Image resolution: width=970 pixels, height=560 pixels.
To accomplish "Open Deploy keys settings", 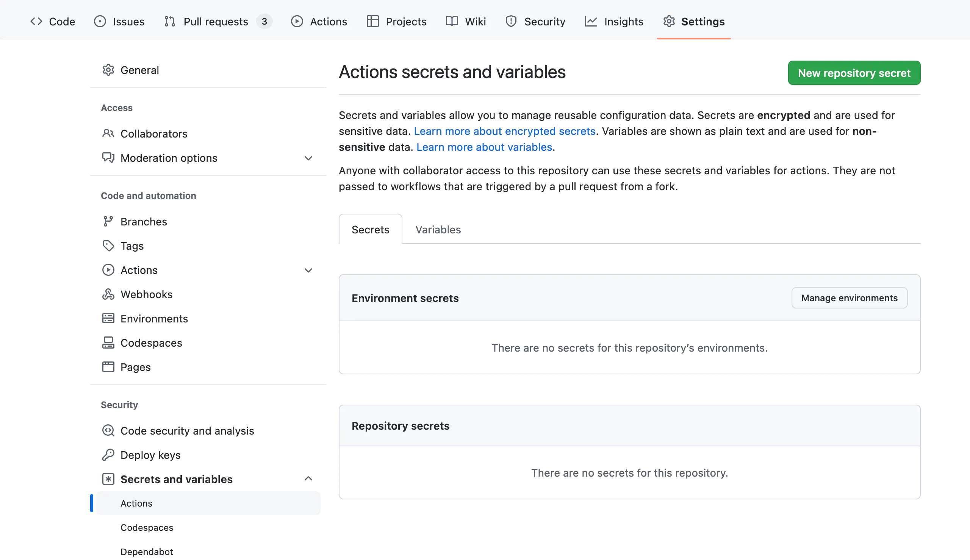I will 208,455.
